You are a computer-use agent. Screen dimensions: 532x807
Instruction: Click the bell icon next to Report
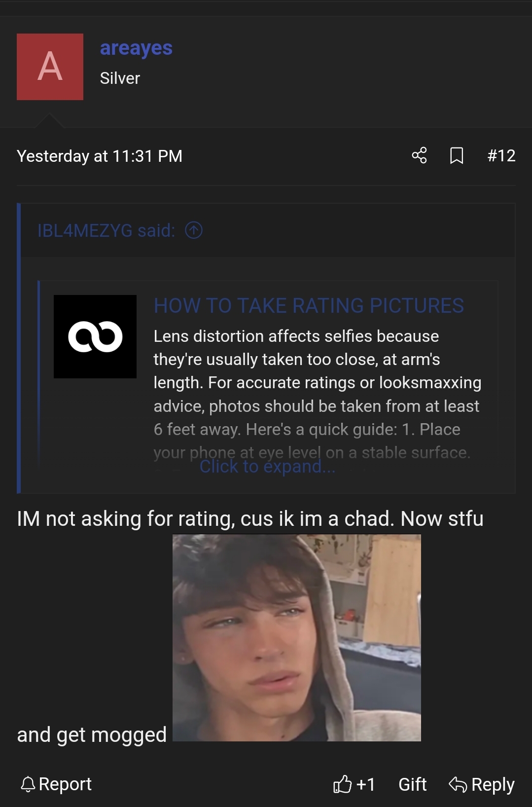click(x=28, y=784)
